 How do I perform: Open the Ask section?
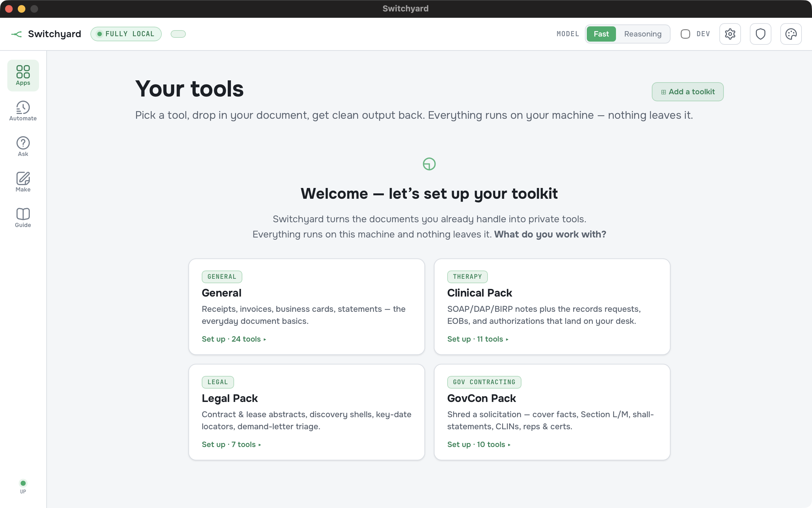pos(23,146)
